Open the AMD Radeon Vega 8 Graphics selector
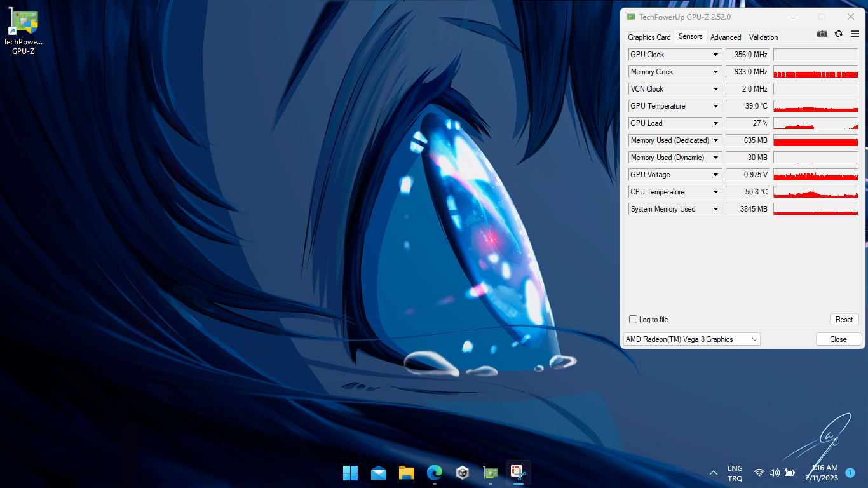This screenshot has height=488, width=868. (x=692, y=339)
